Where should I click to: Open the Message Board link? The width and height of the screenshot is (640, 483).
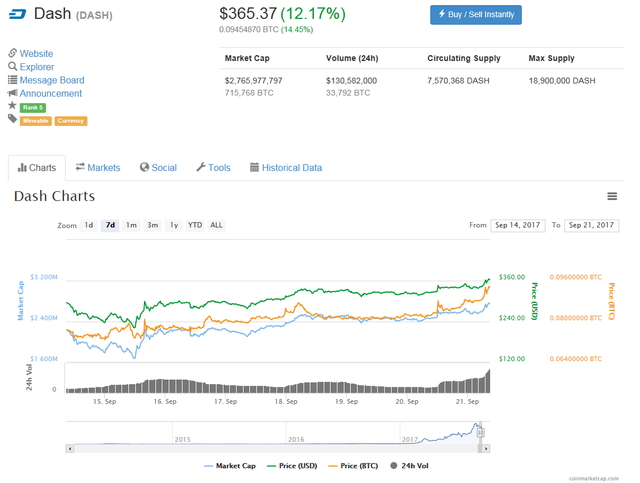click(x=52, y=80)
